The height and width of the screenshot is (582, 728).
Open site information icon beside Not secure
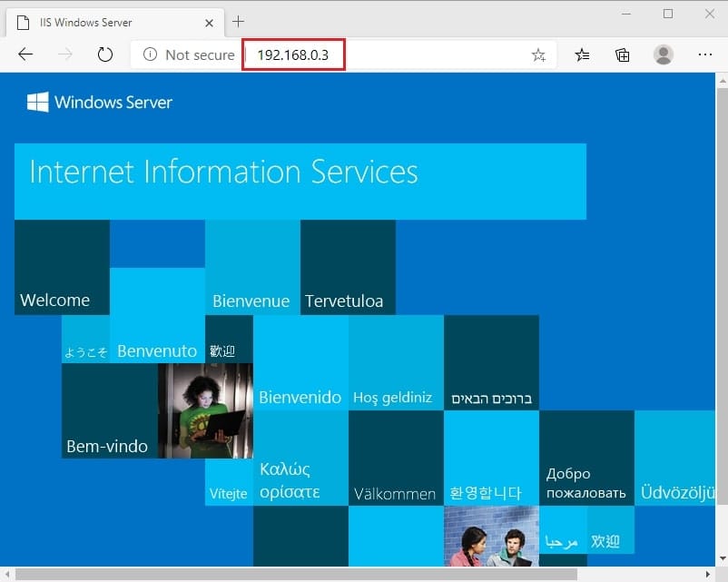(150, 54)
